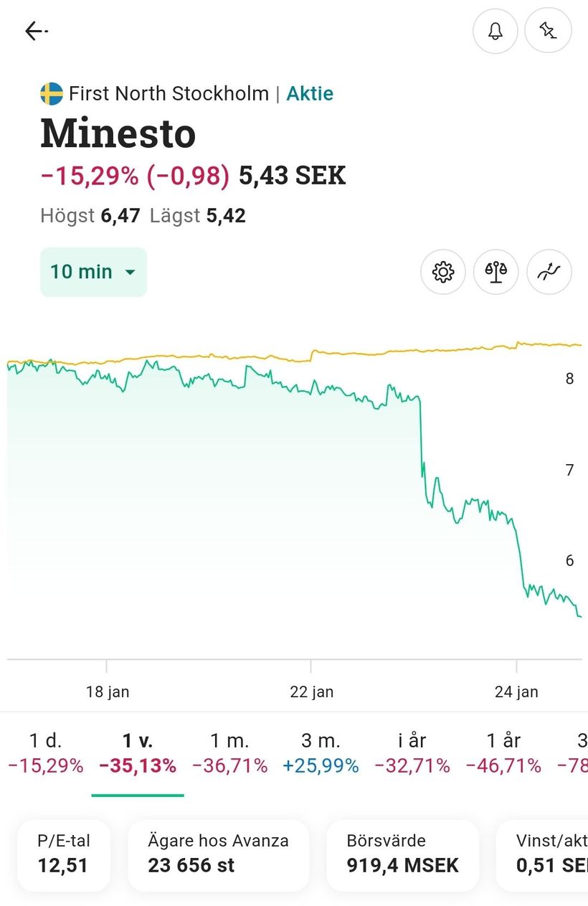This screenshot has height=906, width=588.
Task: Tap the chart type trend icon
Action: (549, 272)
